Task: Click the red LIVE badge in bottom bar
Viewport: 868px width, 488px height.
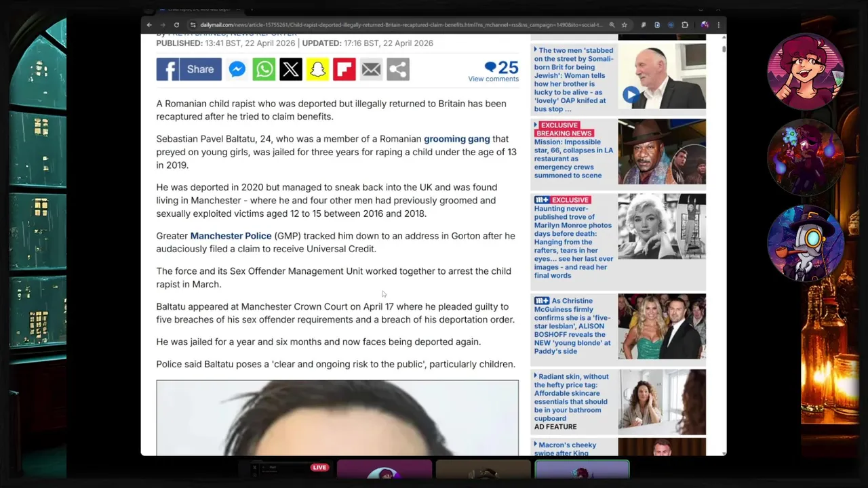Action: tap(319, 467)
